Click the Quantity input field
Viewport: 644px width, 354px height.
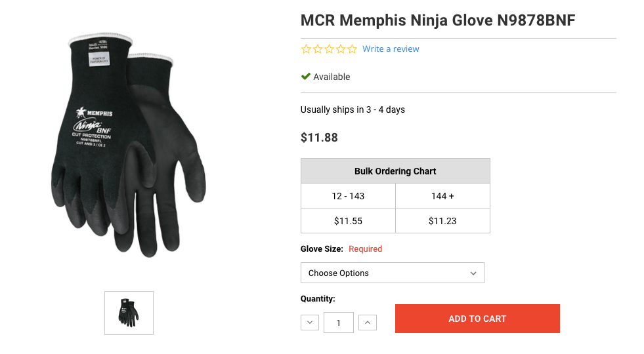coord(339,323)
